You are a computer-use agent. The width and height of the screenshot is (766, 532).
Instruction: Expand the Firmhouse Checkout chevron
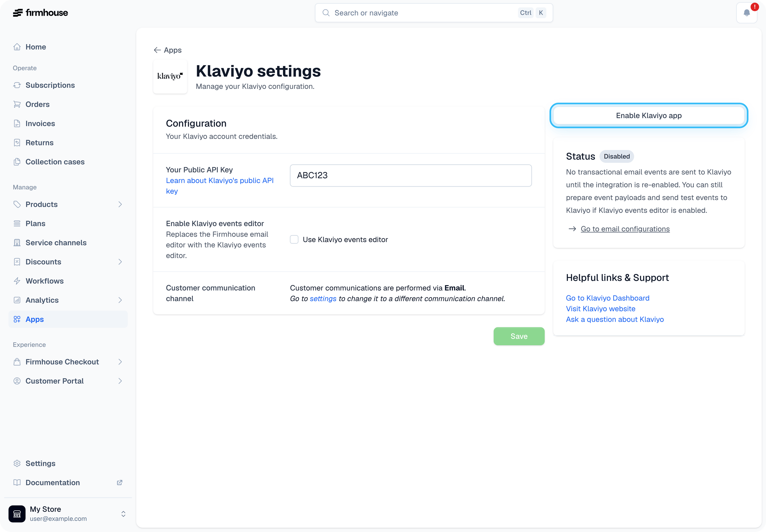pos(120,362)
